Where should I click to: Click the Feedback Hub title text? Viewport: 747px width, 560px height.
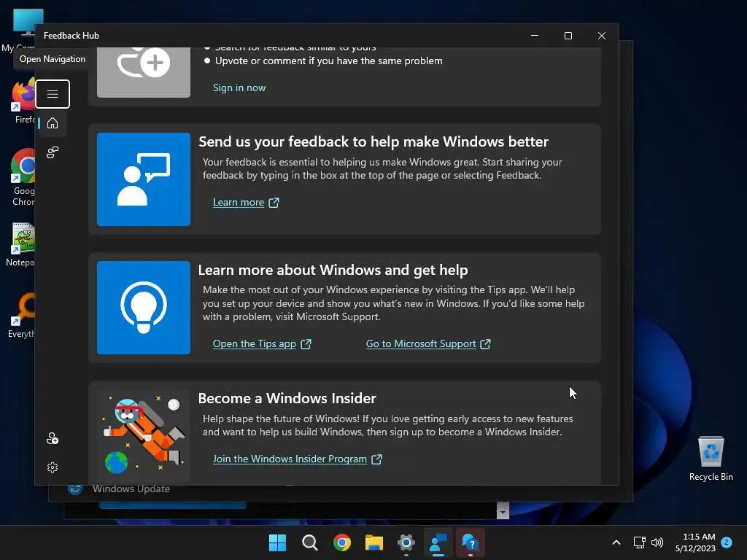coord(71,36)
